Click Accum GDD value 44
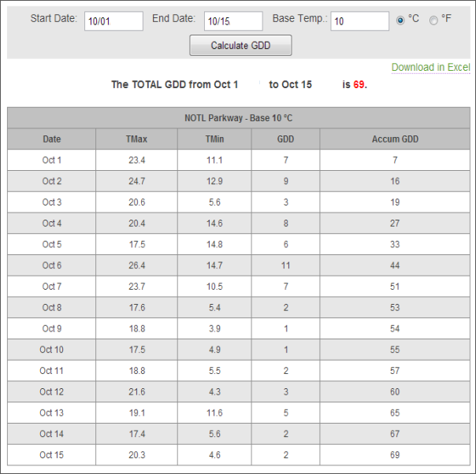This screenshot has width=476, height=474. click(x=395, y=265)
